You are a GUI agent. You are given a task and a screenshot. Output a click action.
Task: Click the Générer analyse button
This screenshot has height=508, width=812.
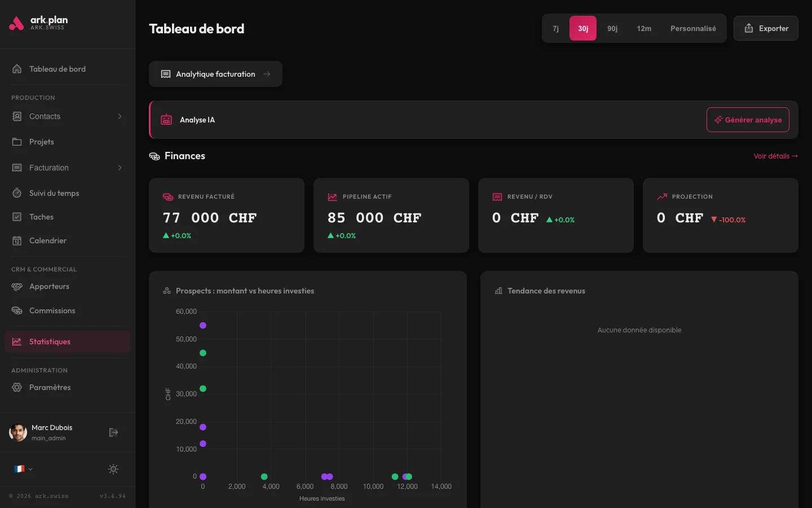pyautogui.click(x=748, y=120)
